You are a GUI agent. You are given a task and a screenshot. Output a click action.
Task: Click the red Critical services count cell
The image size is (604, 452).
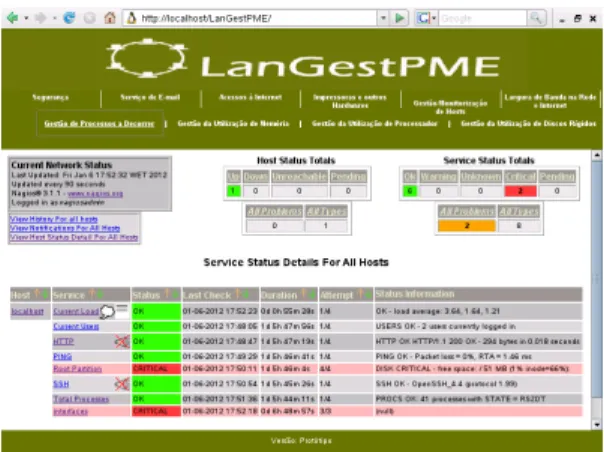click(520, 191)
